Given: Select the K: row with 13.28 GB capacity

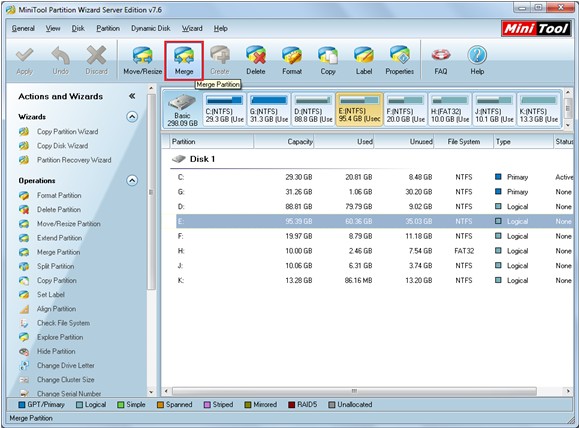Looking at the screenshot, I should click(x=374, y=280).
